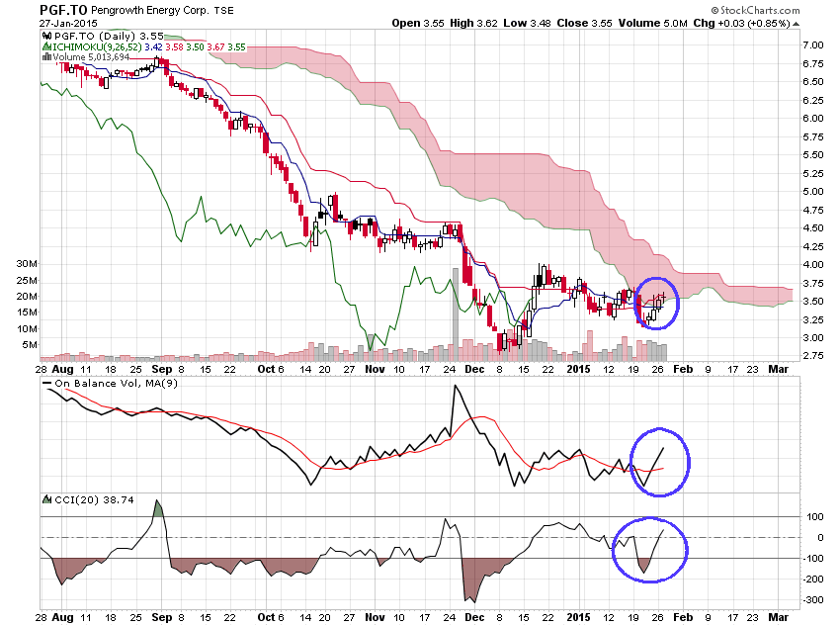The image size is (840, 626).
Task: Click the -100 level on CCI axis
Action: click(813, 558)
